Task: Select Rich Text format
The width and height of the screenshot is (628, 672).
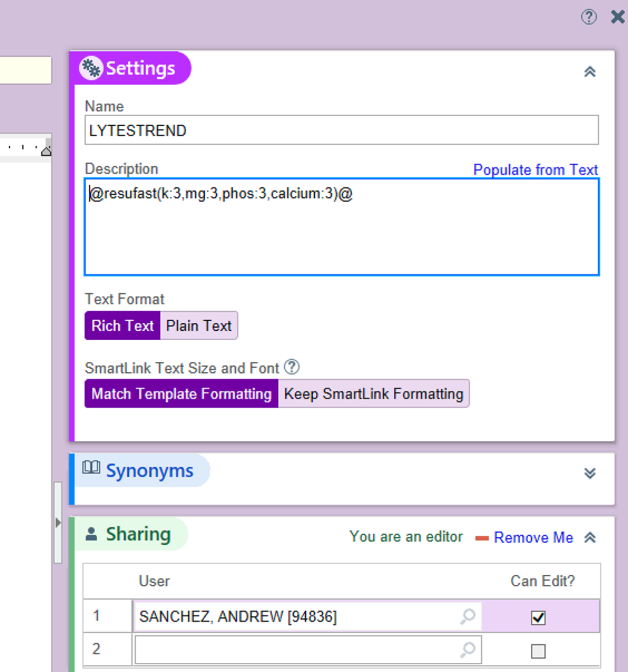Action: point(123,325)
